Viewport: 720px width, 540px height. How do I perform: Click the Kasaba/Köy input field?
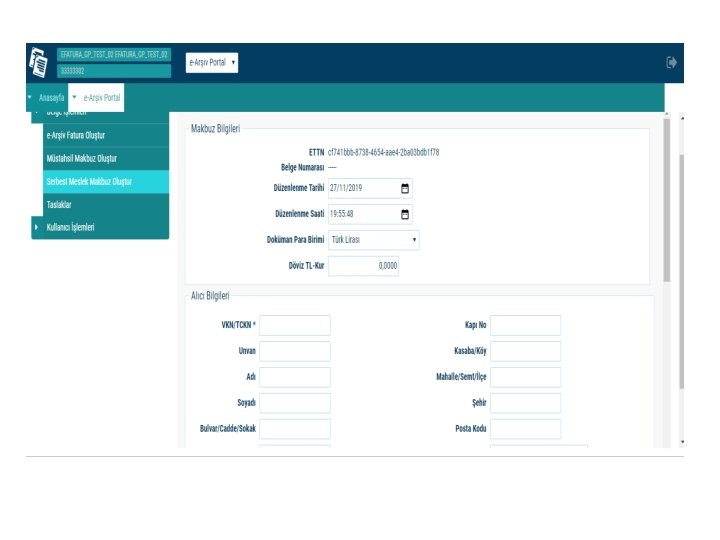(x=525, y=351)
